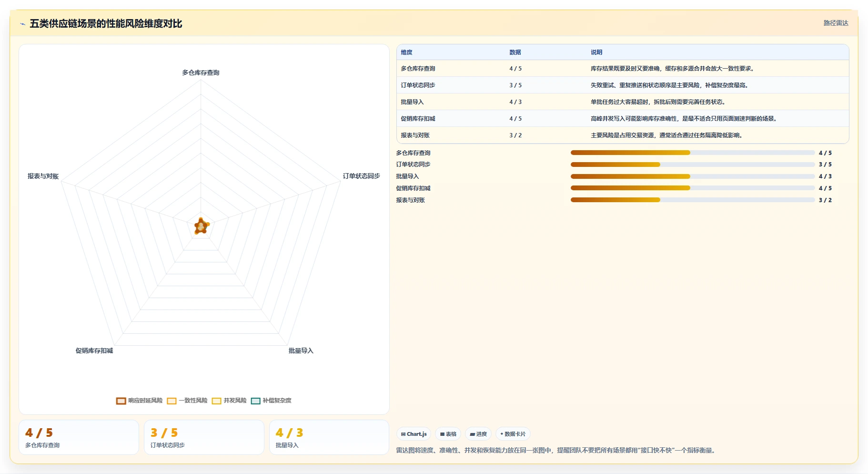Click the 促销库存扣减 label in progress list
This screenshot has height=474, width=868.
pyautogui.click(x=413, y=188)
